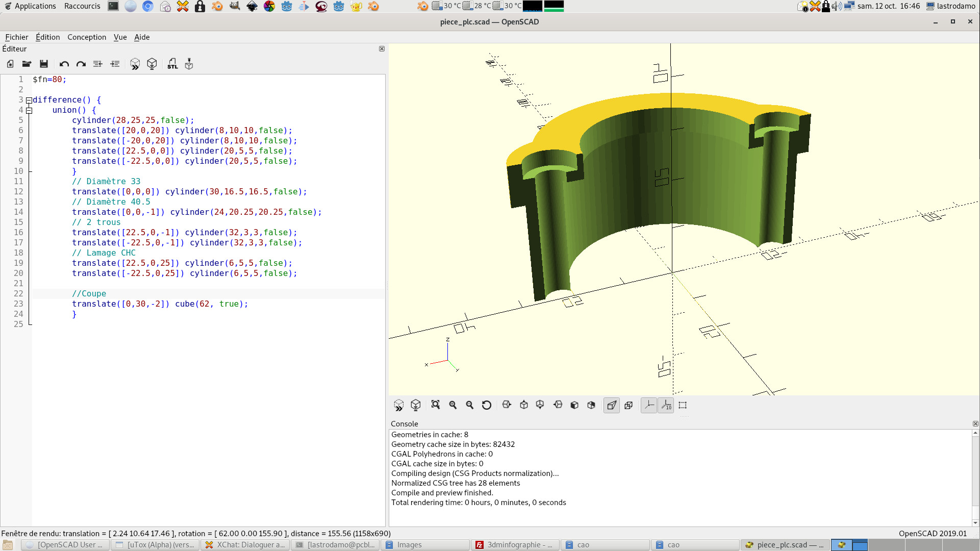Toggle show edges

(x=683, y=405)
